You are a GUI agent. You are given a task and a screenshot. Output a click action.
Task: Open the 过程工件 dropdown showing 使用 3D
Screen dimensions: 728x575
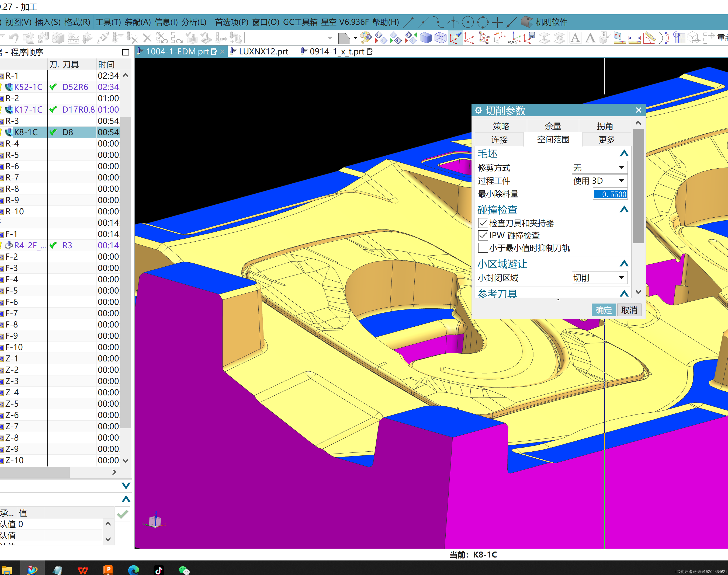(x=599, y=181)
